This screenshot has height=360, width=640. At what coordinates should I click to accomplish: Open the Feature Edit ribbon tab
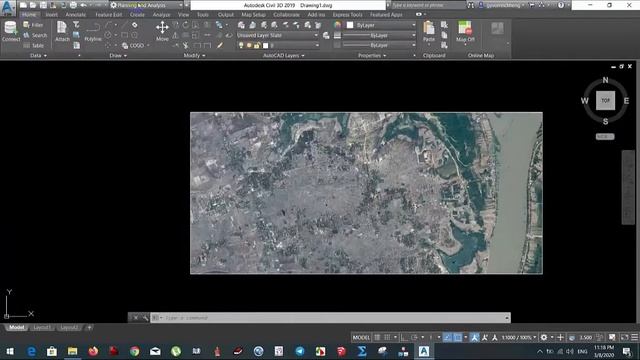(x=109, y=15)
